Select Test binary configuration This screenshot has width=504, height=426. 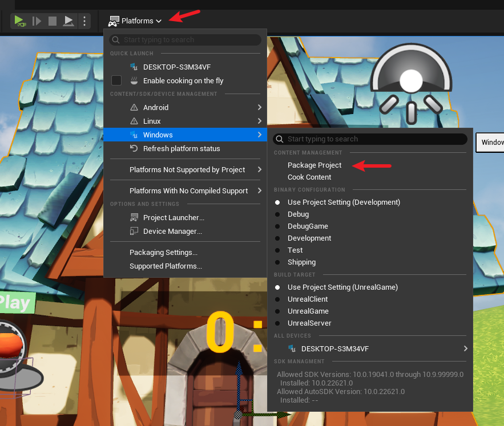coord(370,250)
